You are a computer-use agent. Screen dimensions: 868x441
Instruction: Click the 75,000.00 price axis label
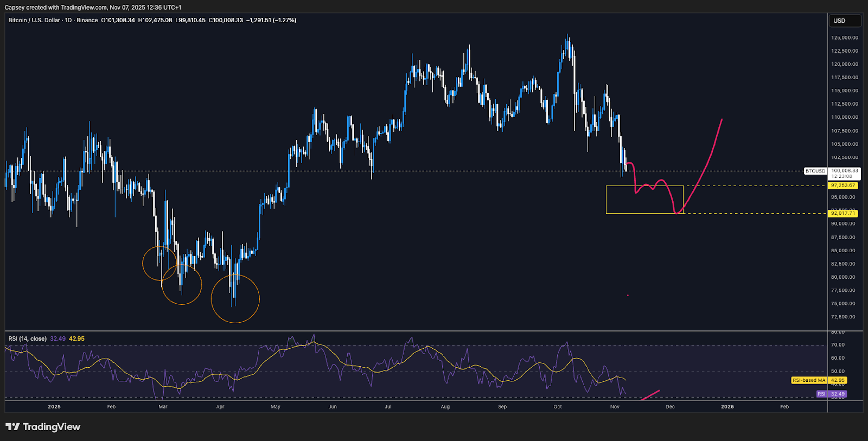pyautogui.click(x=843, y=304)
